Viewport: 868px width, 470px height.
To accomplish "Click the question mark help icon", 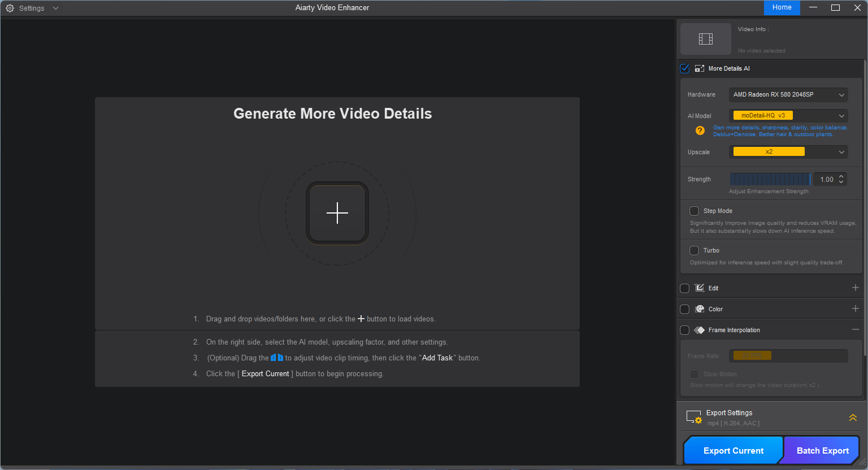I will coord(700,130).
